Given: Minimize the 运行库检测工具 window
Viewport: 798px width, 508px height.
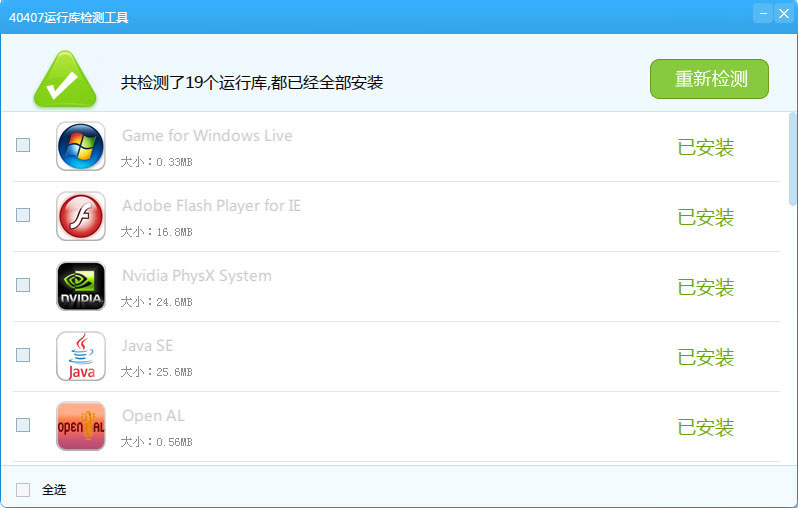Looking at the screenshot, I should [x=763, y=13].
